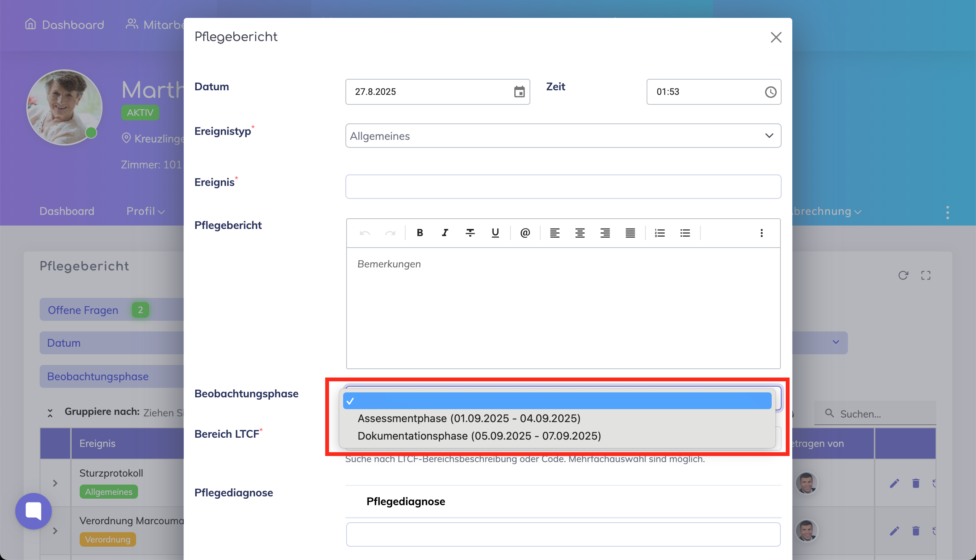Click into the Ereignis text field
This screenshot has width=976, height=560.
pyautogui.click(x=563, y=187)
